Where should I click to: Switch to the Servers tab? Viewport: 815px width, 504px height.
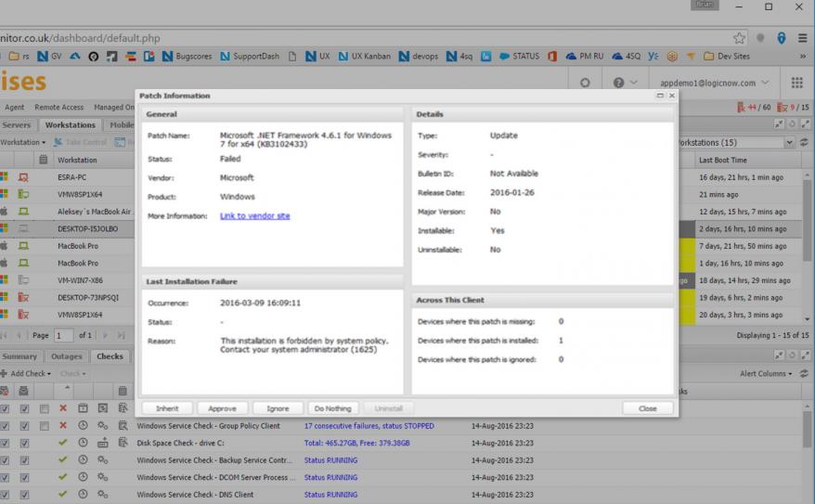tap(17, 124)
